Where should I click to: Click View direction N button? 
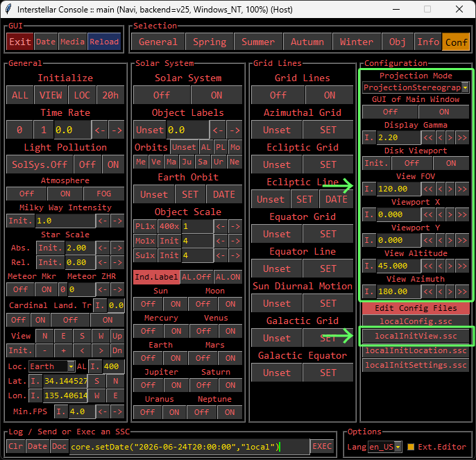45,336
